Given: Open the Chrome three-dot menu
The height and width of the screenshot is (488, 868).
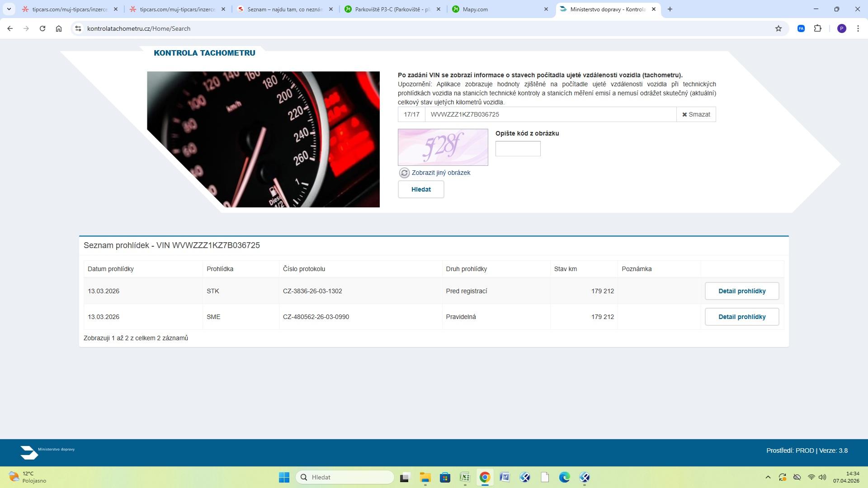Looking at the screenshot, I should (x=858, y=28).
